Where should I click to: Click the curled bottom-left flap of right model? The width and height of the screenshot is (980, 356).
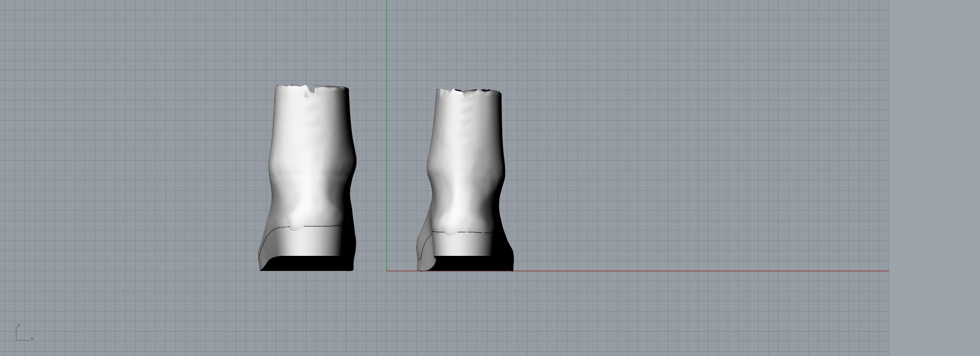pyautogui.click(x=425, y=263)
